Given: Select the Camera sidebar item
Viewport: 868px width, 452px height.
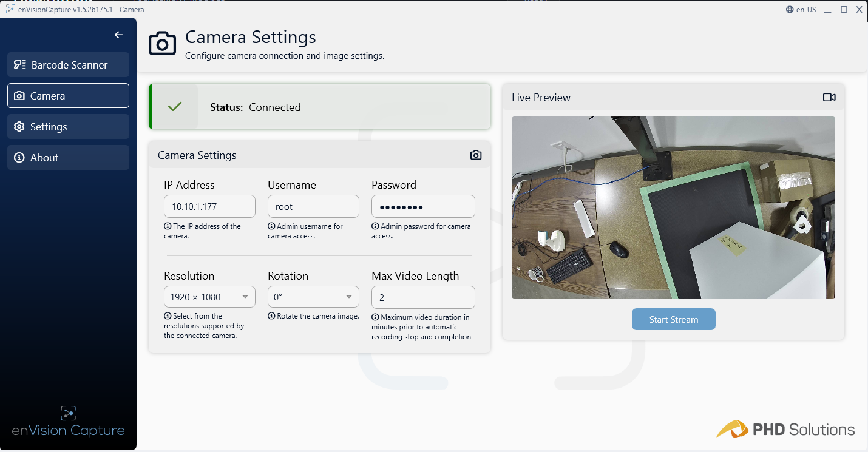Looking at the screenshot, I should tap(68, 96).
